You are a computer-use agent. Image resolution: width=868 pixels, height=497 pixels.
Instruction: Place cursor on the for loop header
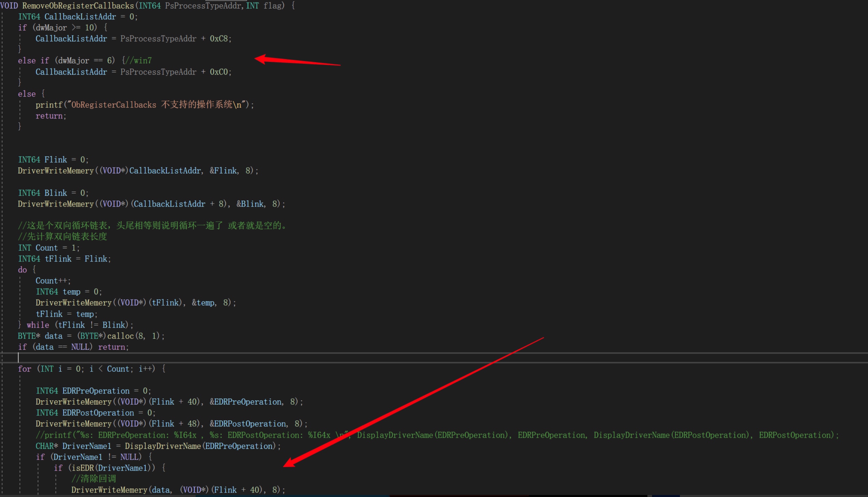[92, 369]
